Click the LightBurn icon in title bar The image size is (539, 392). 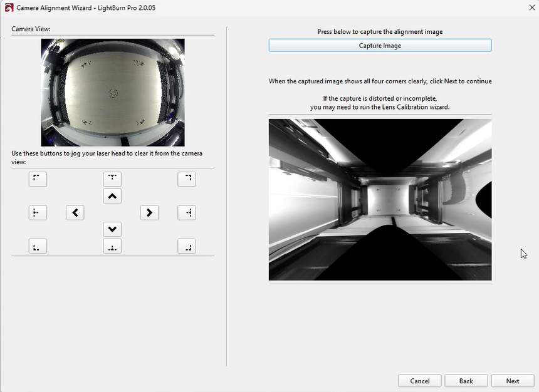coord(9,8)
